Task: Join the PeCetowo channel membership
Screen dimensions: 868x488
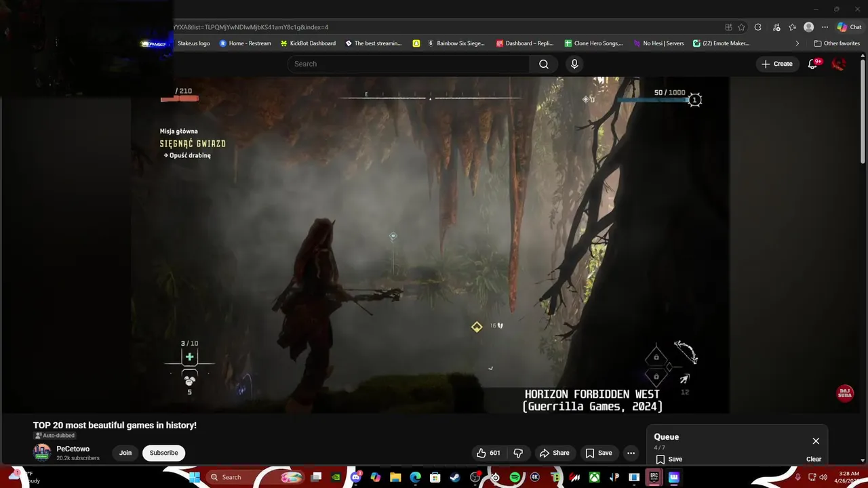Action: click(125, 453)
